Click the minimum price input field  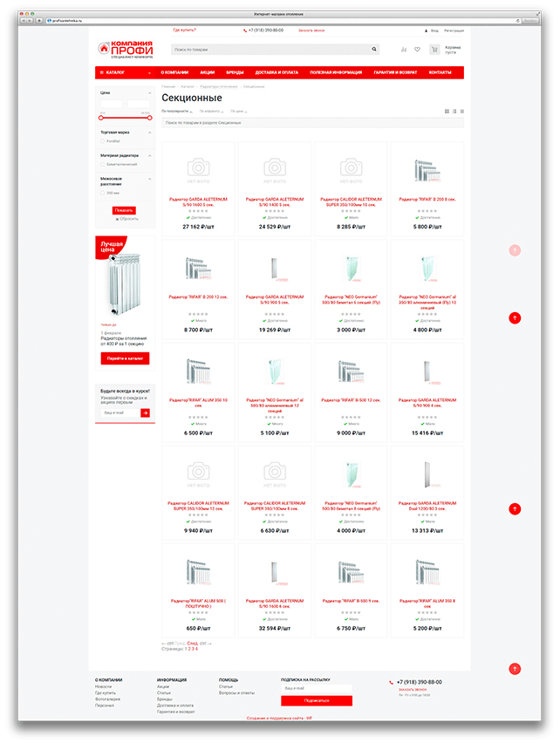[x=112, y=103]
